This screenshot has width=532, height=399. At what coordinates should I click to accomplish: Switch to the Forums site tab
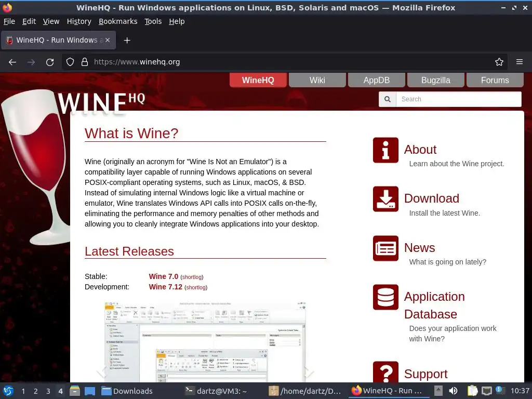(495, 81)
